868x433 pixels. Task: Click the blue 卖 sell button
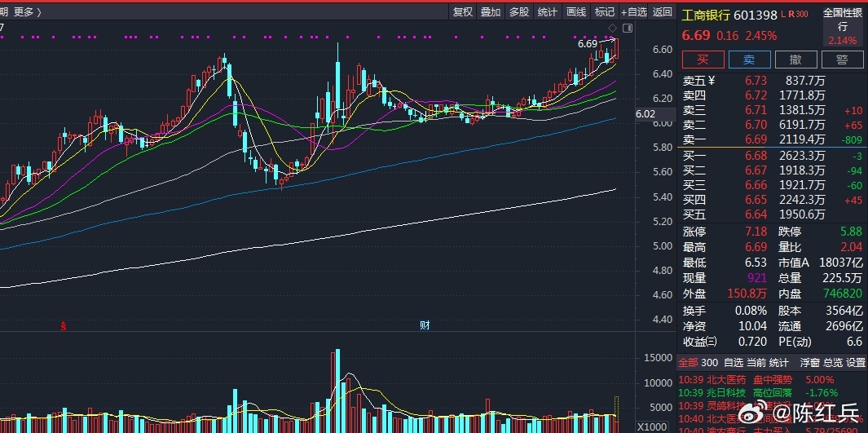pyautogui.click(x=750, y=60)
